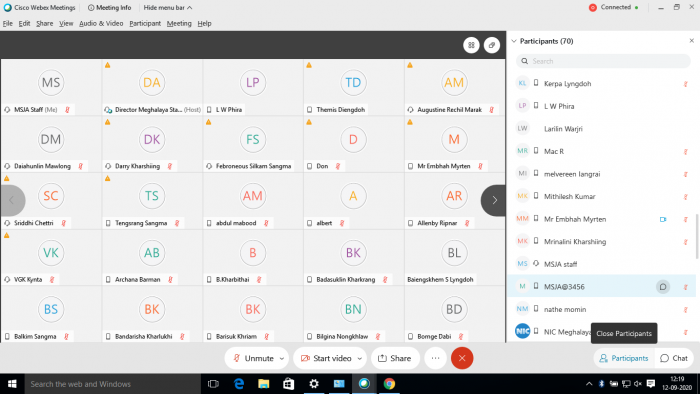Screen dimensions: 700x394
Task: Click the Director Meghalaya DA avatar tile
Action: [x=152, y=83]
